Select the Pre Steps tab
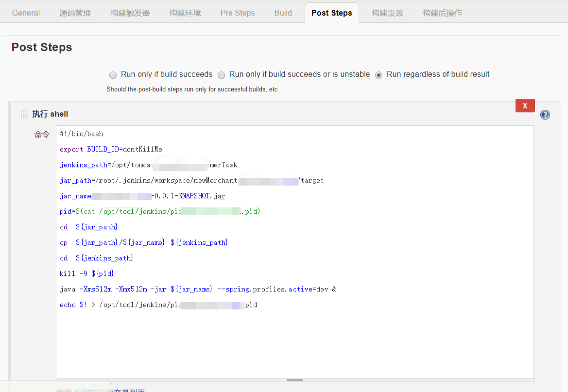Image resolution: width=568 pixels, height=392 pixels. [238, 13]
